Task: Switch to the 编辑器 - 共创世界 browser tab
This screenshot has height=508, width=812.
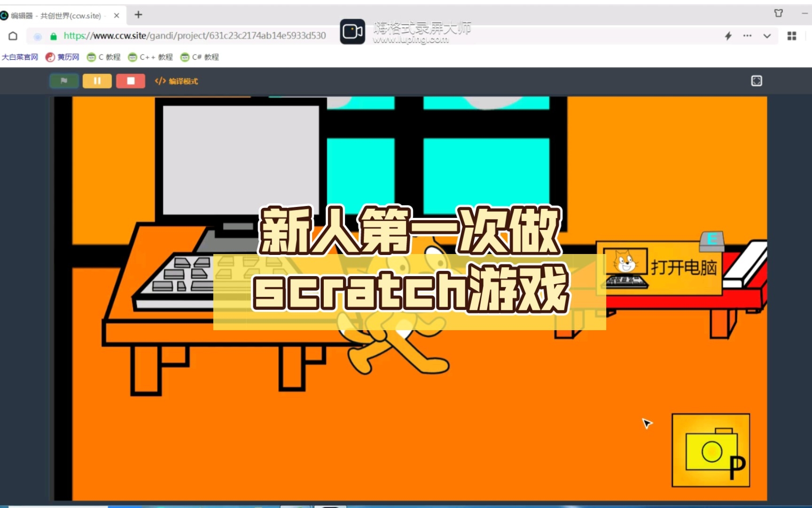Action: click(x=56, y=16)
